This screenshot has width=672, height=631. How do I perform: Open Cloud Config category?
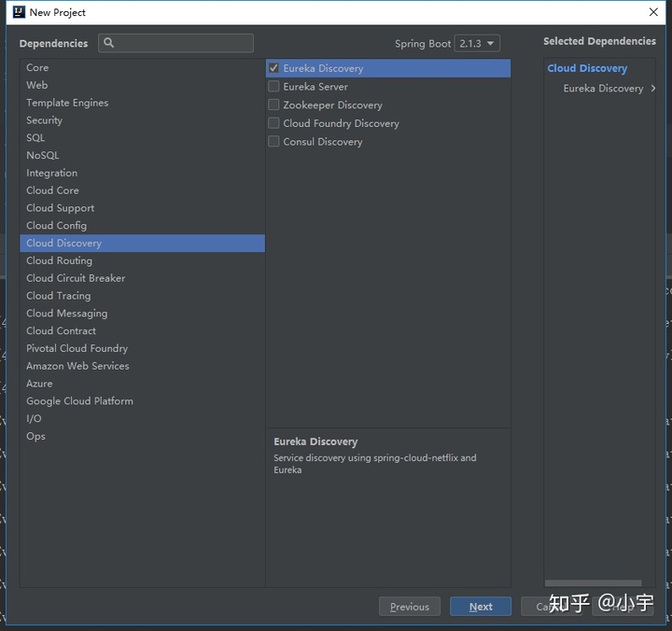142,226
